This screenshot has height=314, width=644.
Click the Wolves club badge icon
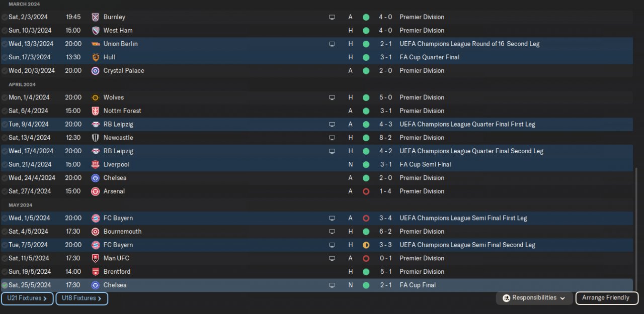[95, 97]
